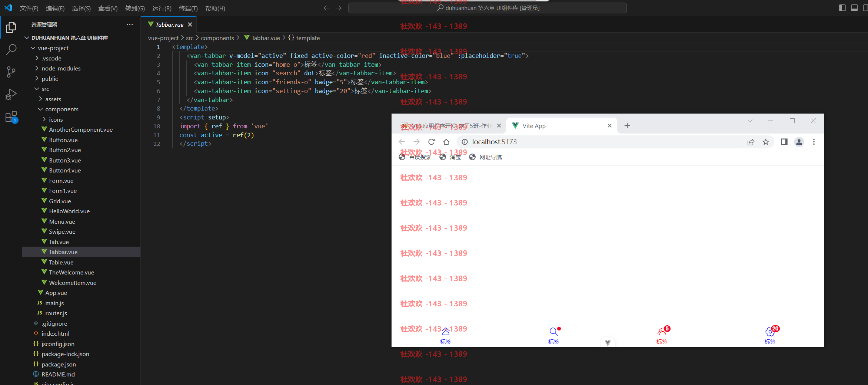Open Swipe.vue in the explorer

(62, 231)
